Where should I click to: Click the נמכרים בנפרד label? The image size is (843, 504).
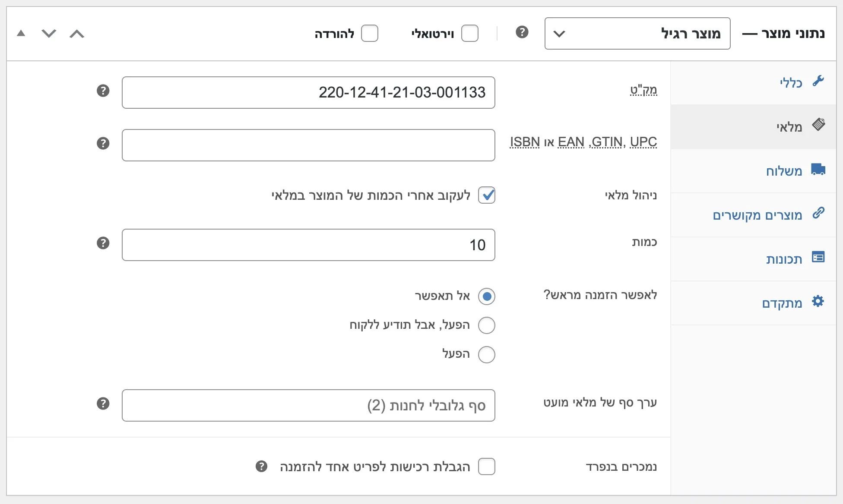pyautogui.click(x=621, y=466)
